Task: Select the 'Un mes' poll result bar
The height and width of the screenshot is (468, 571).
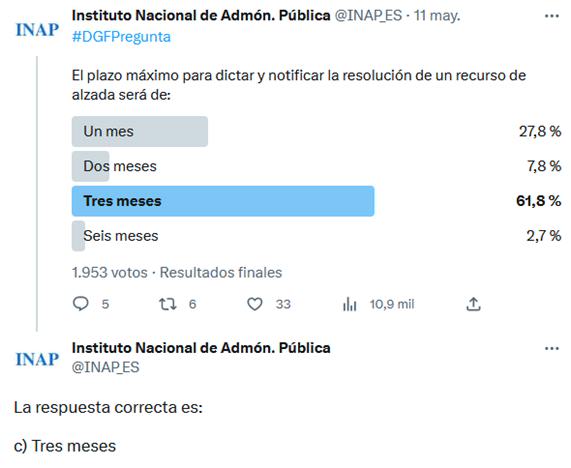Action: click(x=140, y=131)
